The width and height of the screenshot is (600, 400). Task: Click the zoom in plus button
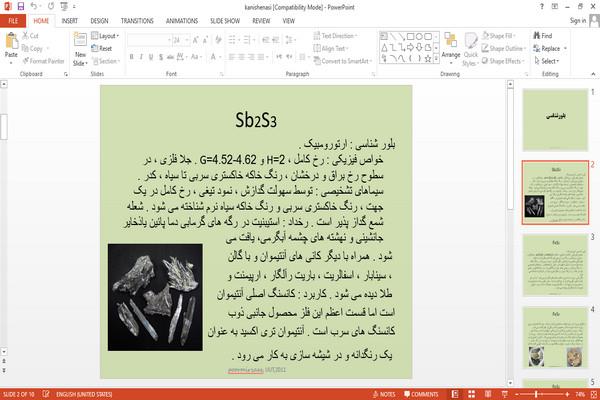pyautogui.click(x=567, y=394)
